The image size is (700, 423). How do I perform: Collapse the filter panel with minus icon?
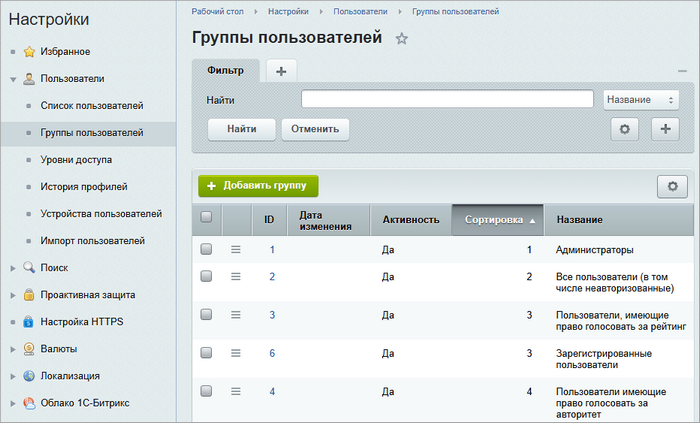tap(682, 71)
